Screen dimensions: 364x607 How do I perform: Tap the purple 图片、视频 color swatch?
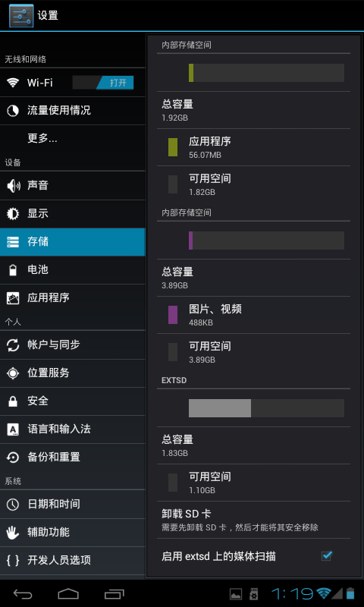tap(173, 315)
